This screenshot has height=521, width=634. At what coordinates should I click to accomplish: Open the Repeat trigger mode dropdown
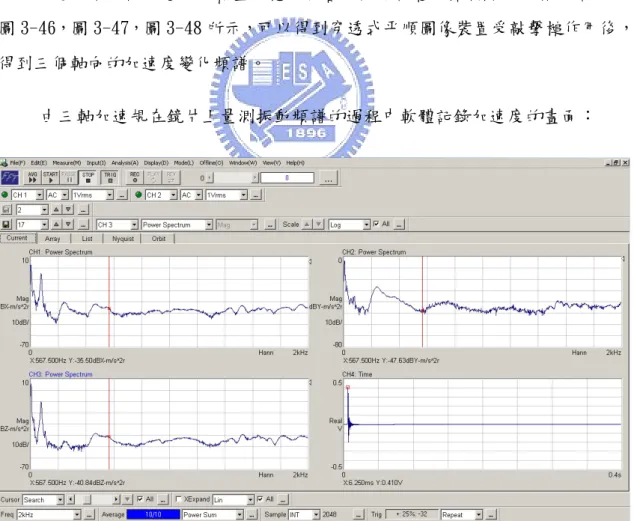pos(479,515)
